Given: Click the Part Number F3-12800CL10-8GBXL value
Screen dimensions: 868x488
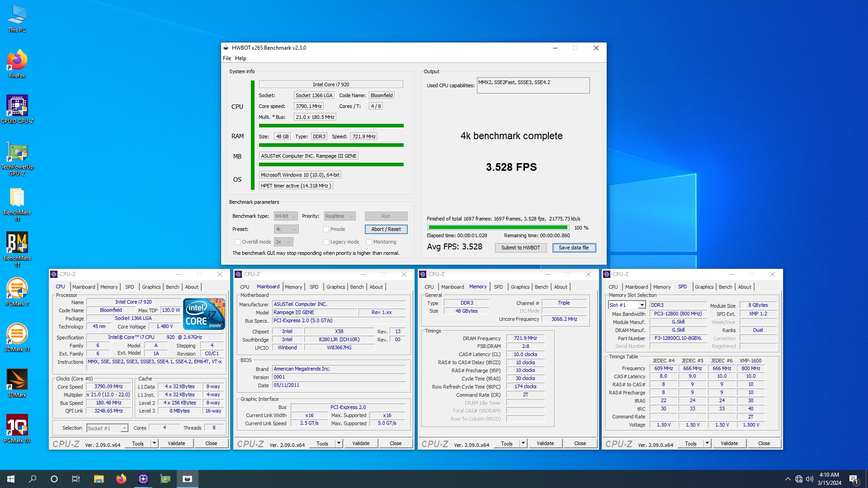Looking at the screenshot, I should (678, 338).
